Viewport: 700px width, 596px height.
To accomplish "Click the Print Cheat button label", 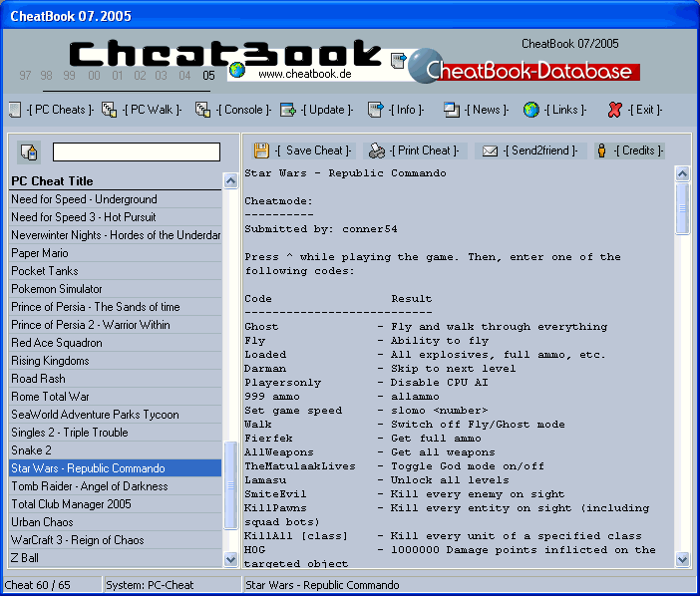I will pos(424,150).
